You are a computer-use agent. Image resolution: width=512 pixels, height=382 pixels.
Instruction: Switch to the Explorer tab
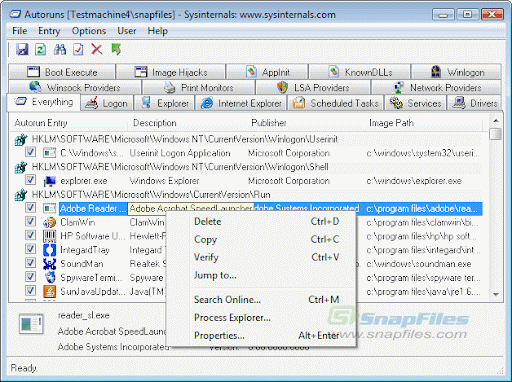click(164, 103)
